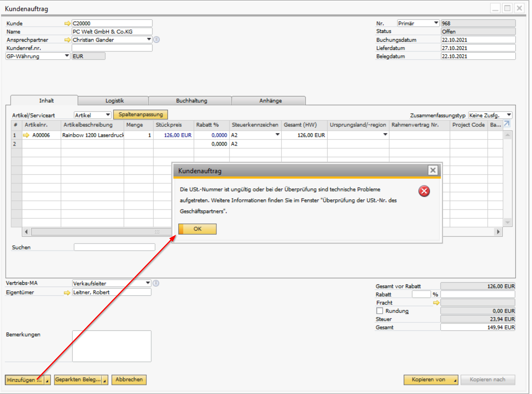
Task: Enable the Rundung checkbox
Action: [379, 311]
